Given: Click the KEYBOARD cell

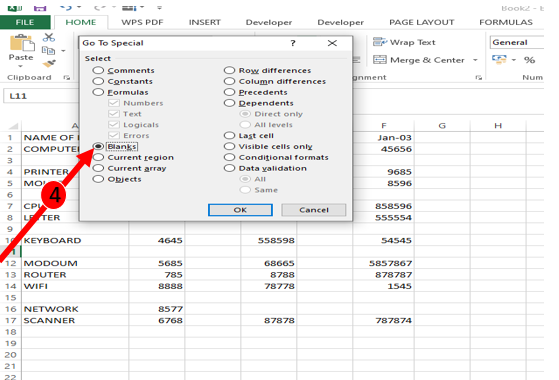Looking at the screenshot, I should point(75,240).
